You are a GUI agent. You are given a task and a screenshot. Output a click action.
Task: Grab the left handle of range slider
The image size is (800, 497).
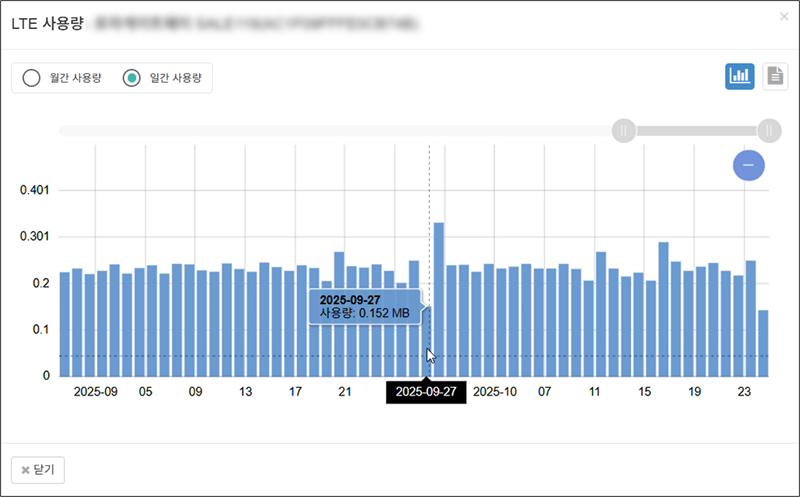623,130
